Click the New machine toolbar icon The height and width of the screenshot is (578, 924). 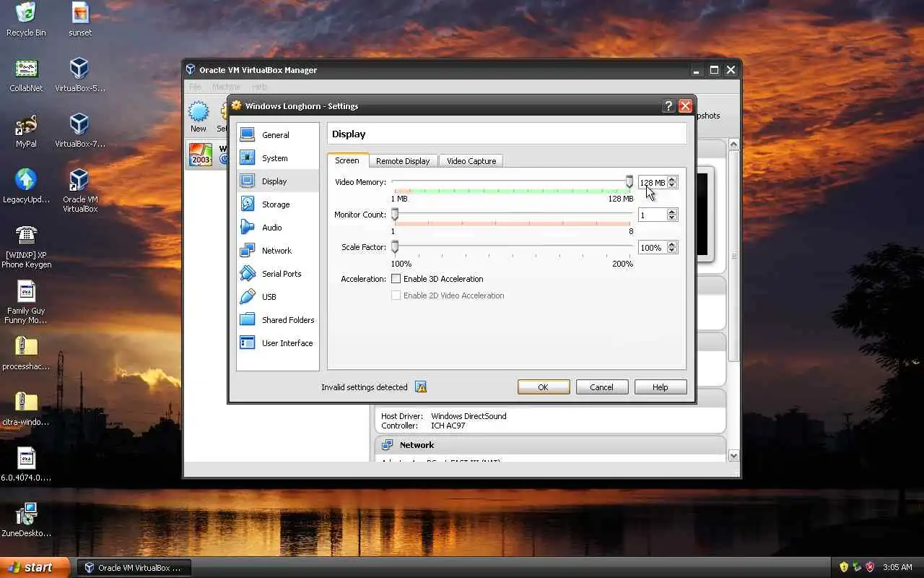click(199, 117)
